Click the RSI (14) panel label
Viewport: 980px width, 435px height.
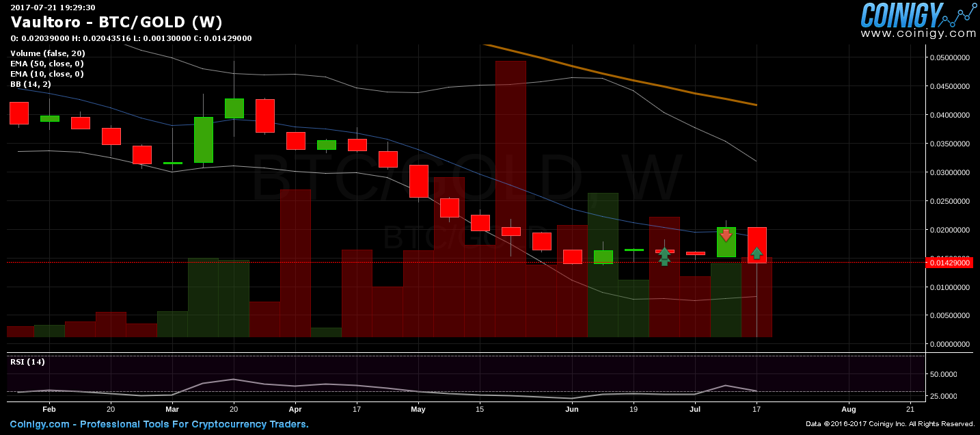pyautogui.click(x=27, y=362)
